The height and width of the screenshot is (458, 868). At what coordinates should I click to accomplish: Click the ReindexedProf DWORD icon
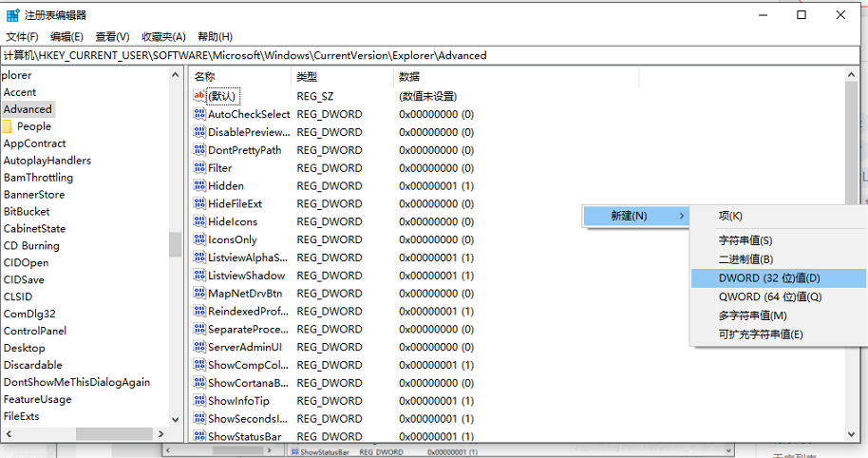199,311
